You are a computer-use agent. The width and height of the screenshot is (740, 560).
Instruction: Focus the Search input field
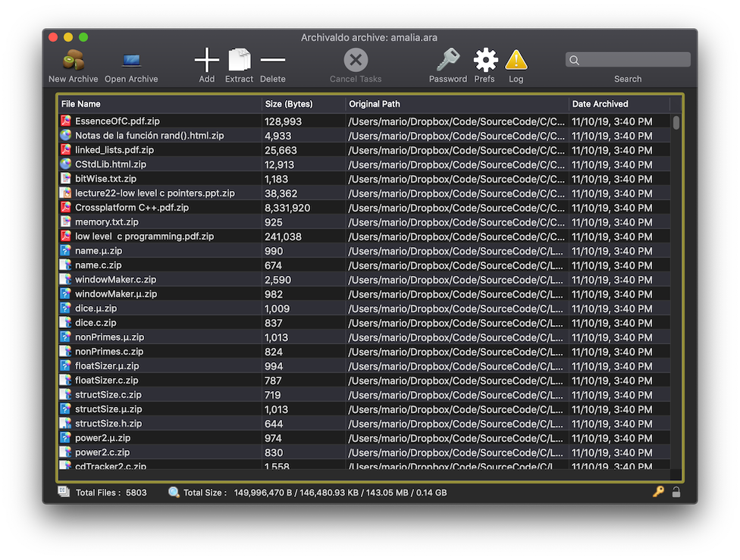(628, 60)
